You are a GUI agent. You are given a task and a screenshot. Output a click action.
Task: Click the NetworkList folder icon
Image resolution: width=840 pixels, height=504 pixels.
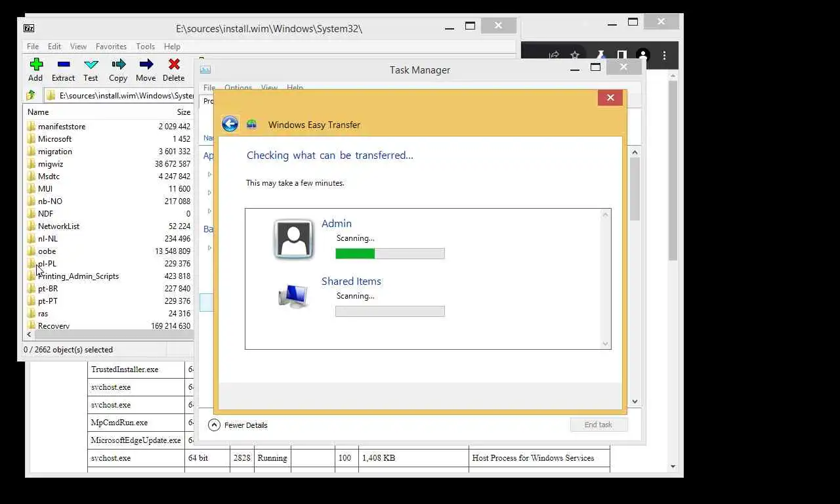pyautogui.click(x=31, y=226)
